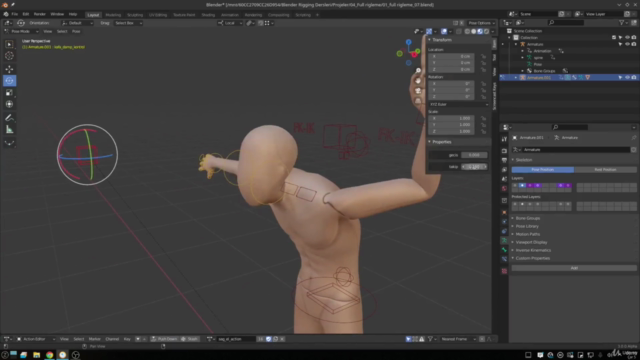Click Push Down button in action editor
This screenshot has width=640, height=360.
164,339
